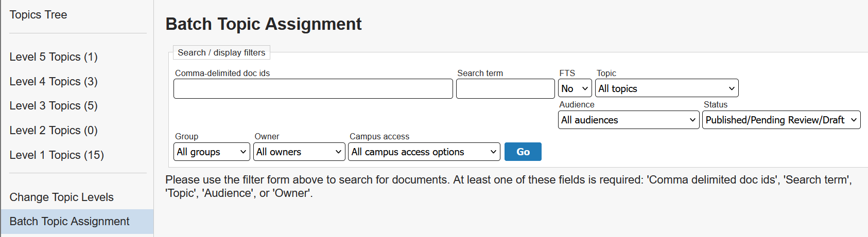Click the Batch Topic Assignment page heading

point(264,24)
